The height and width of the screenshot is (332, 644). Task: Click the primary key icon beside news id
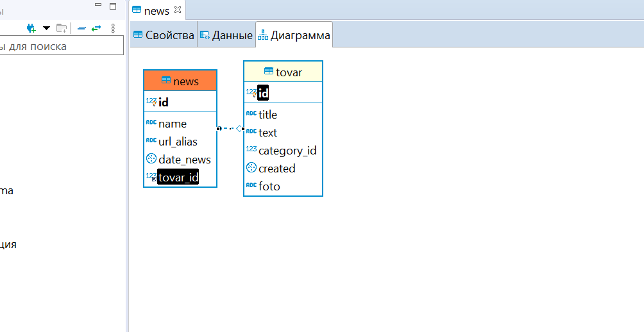[x=151, y=101]
